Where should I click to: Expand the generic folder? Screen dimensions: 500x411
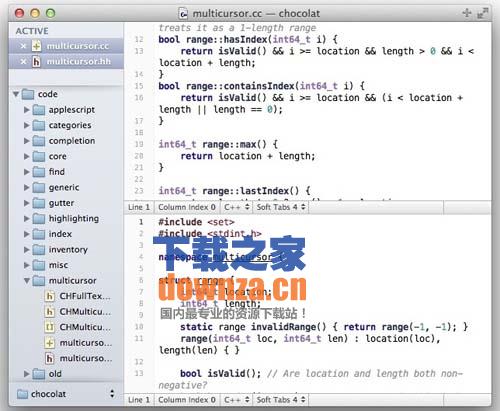[x=27, y=188]
